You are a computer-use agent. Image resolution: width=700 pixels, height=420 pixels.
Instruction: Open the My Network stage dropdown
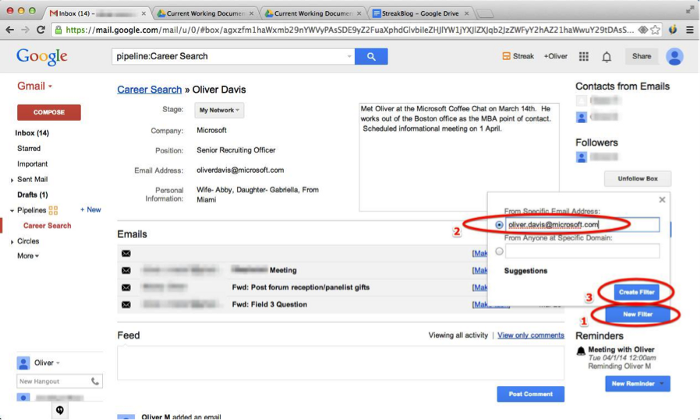(x=219, y=110)
